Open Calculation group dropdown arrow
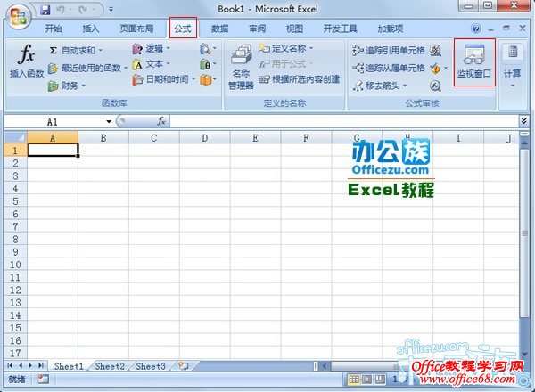Screen dimensions: 535x392 click(513, 86)
